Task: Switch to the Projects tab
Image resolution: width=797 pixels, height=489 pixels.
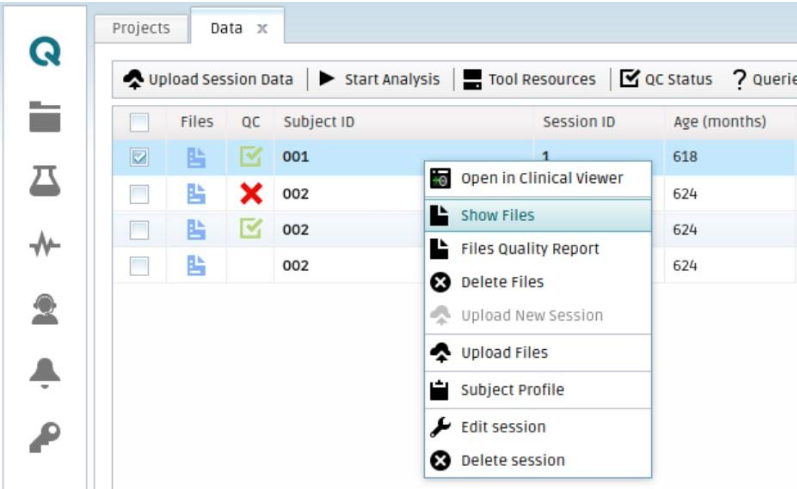Action: (x=141, y=28)
